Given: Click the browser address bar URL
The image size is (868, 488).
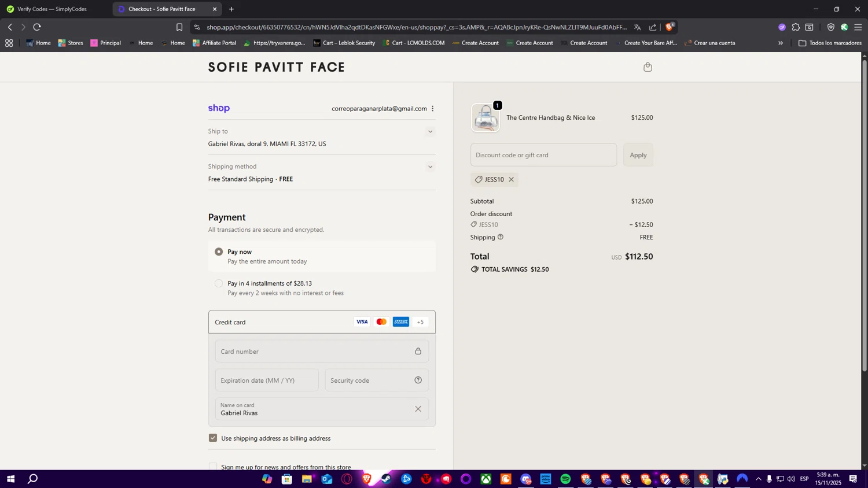Looking at the screenshot, I should pos(417,27).
